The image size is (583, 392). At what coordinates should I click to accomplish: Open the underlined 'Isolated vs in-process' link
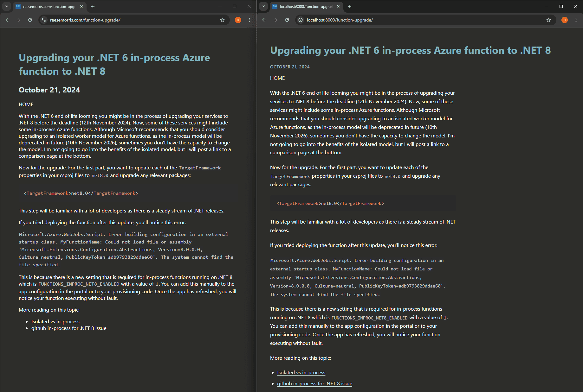pyautogui.click(x=301, y=373)
